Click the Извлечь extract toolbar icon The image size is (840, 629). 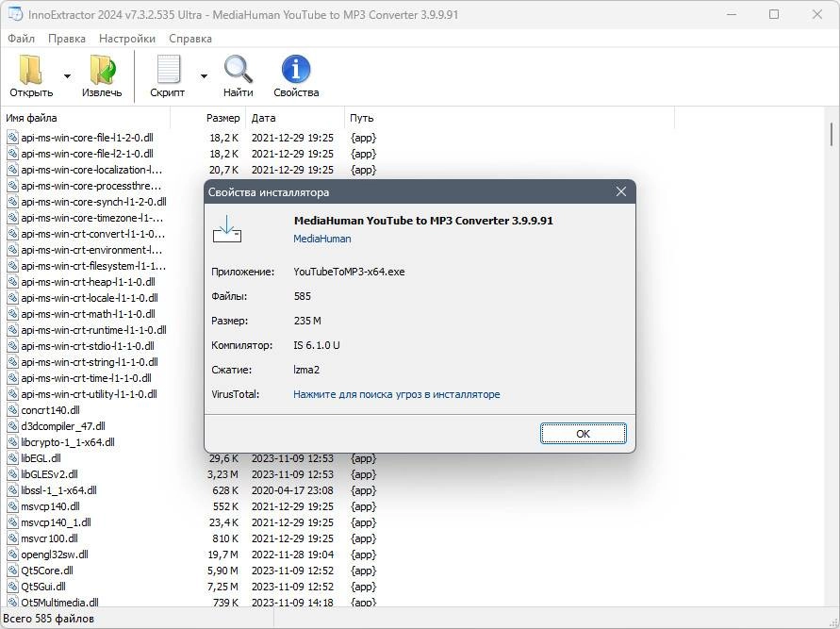pos(102,70)
